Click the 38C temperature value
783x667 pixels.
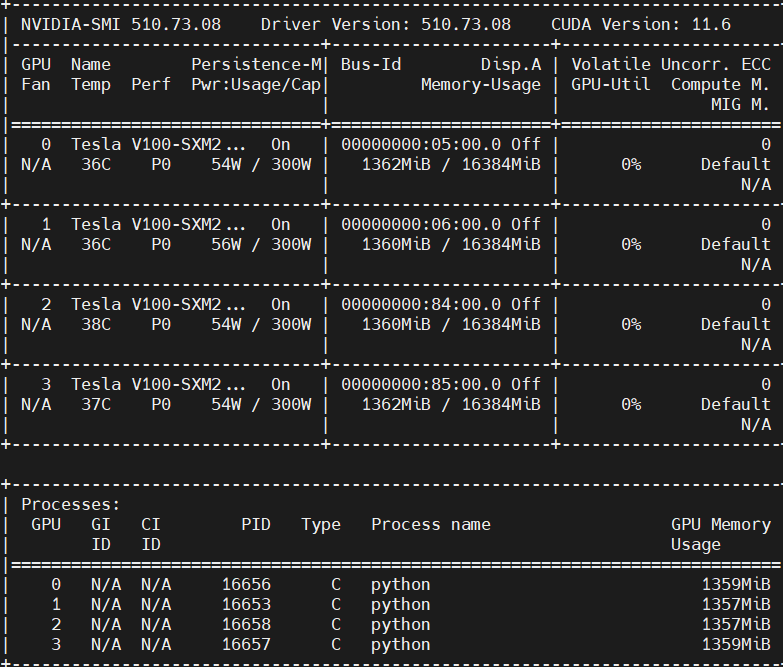(x=96, y=325)
